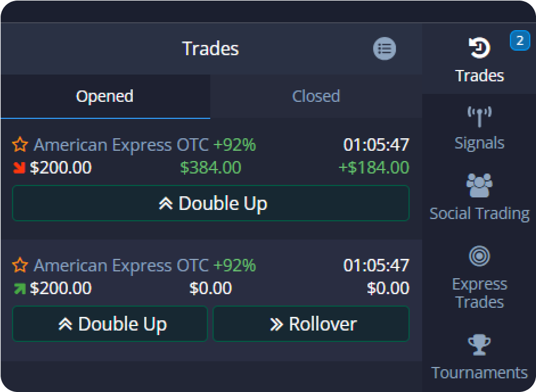Screen dimensions: 536x392
Task: Open the Tournaments trophy icon
Action: (x=479, y=345)
